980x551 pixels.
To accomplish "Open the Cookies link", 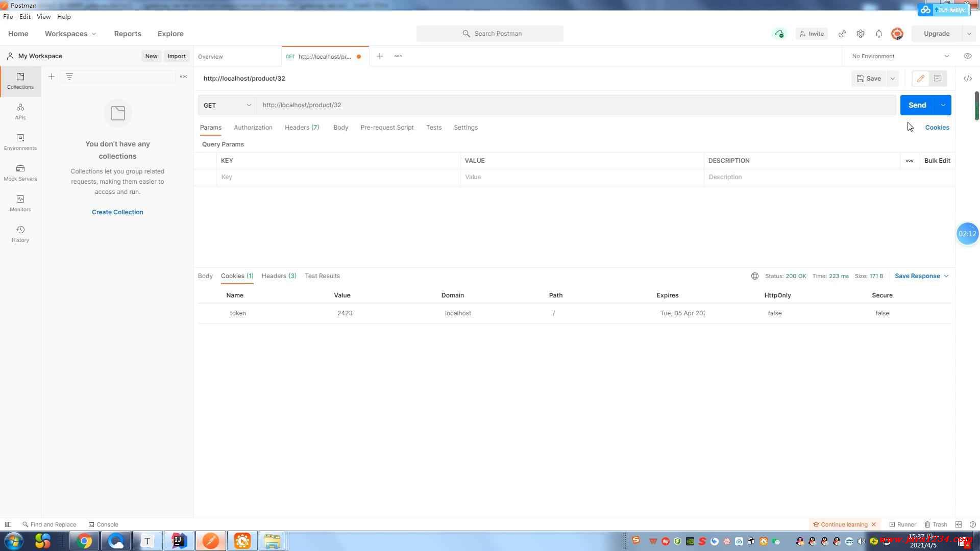I will pyautogui.click(x=937, y=128).
